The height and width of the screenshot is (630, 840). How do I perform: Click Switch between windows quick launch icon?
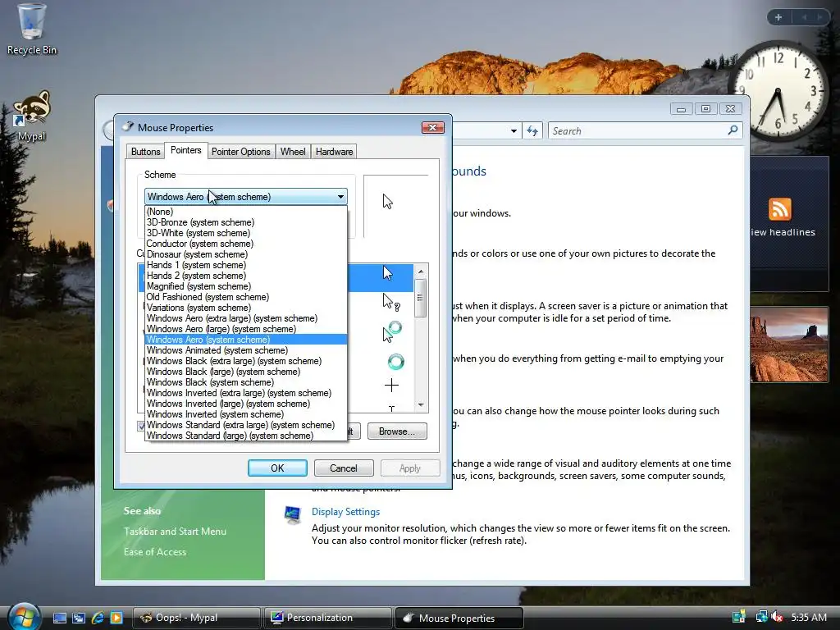click(78, 618)
